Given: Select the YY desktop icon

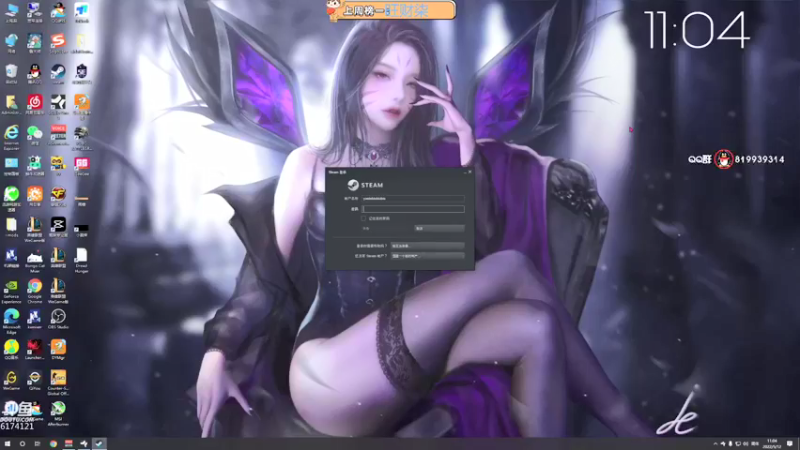Looking at the screenshot, I should point(58,165).
